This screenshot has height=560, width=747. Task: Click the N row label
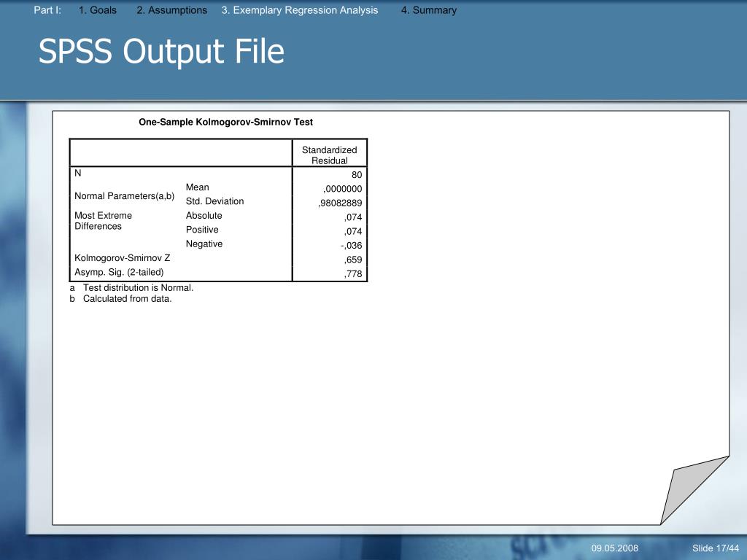[77, 173]
